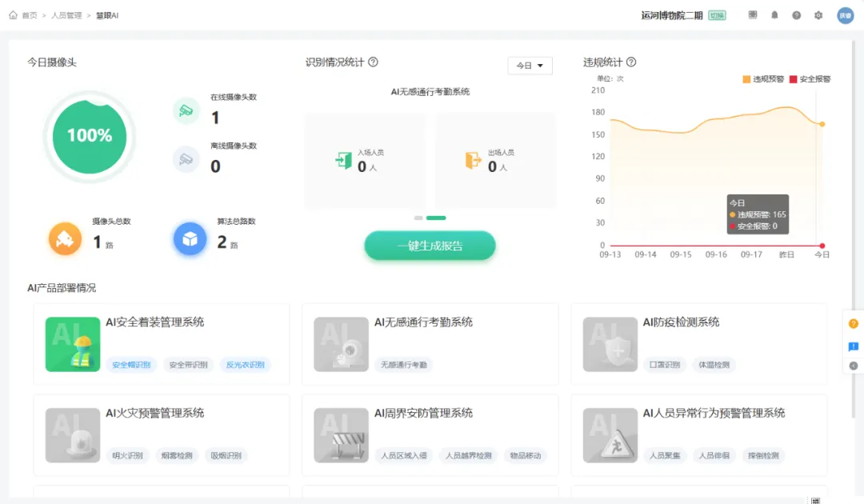Click the offline camera icon
Screen dimensions: 864x504
click(186, 159)
